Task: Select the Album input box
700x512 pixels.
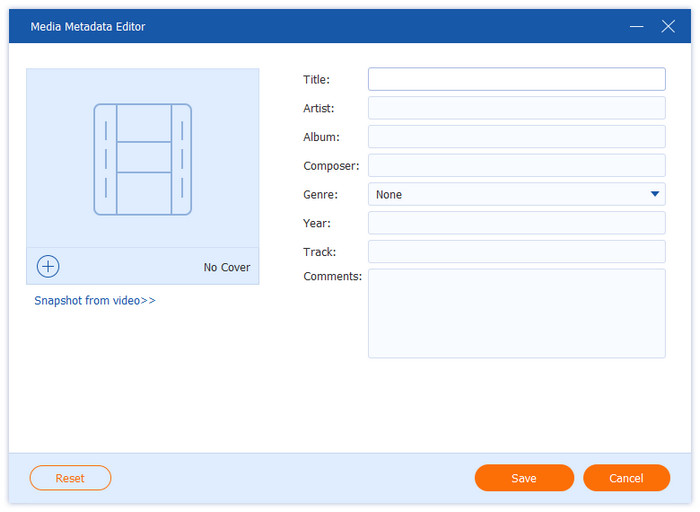Action: [516, 137]
